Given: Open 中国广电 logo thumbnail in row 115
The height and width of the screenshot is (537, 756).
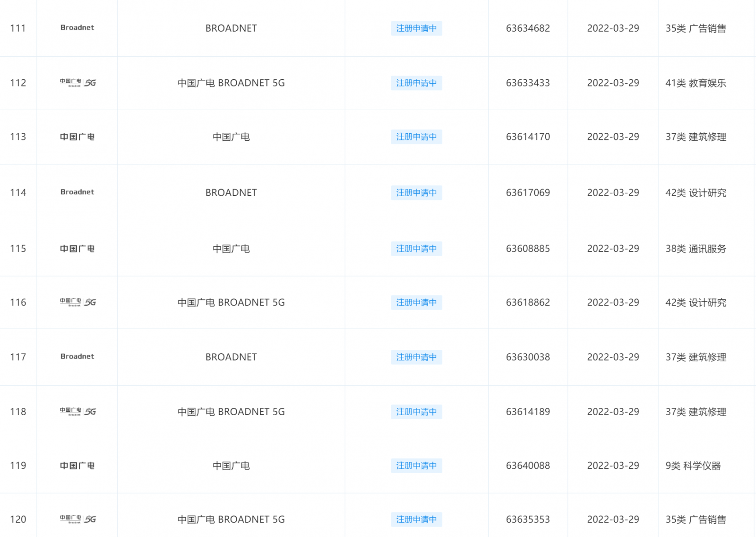Looking at the screenshot, I should click(77, 249).
